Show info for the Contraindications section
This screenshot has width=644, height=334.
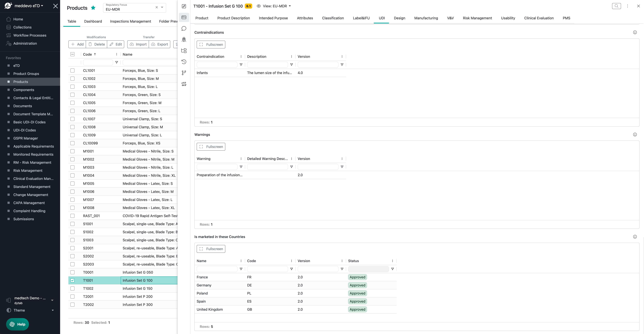635,32
